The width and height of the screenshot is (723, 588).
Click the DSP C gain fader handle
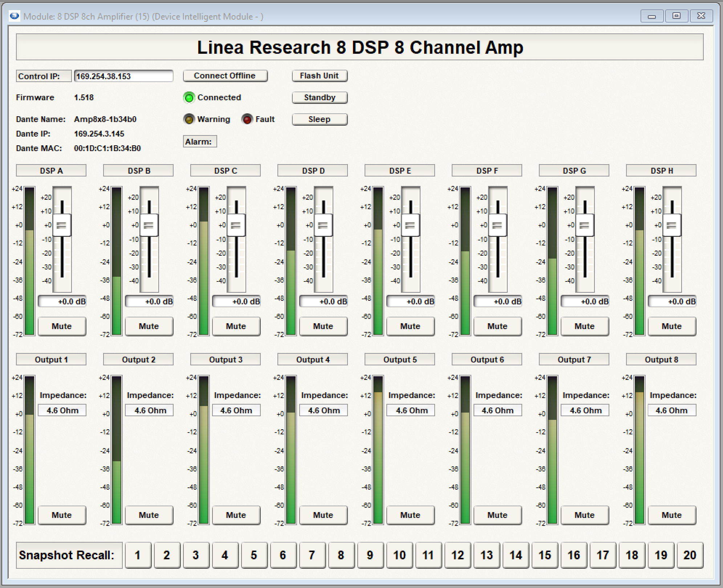coord(236,225)
